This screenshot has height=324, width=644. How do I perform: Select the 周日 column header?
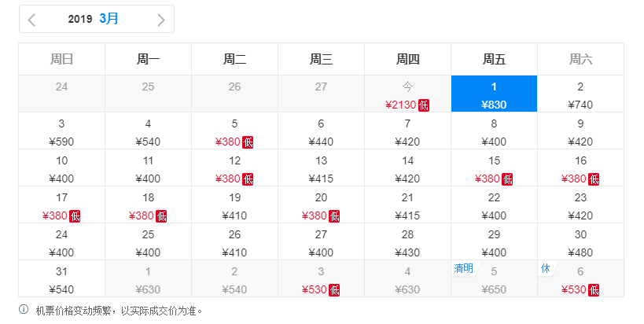tap(62, 59)
